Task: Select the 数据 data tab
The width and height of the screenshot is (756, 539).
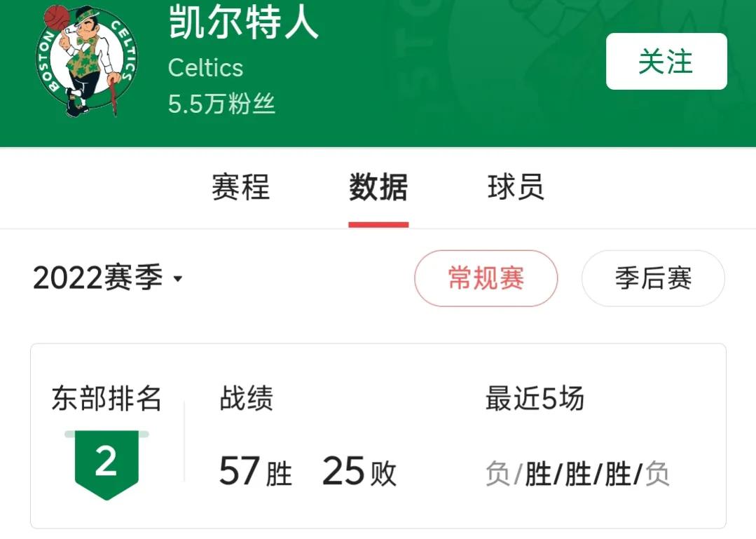Action: 378,187
